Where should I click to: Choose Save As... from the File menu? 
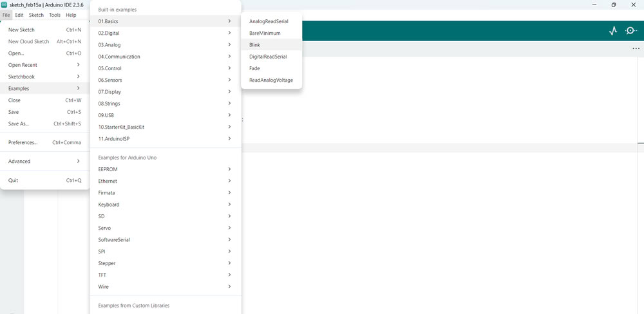coord(45,124)
